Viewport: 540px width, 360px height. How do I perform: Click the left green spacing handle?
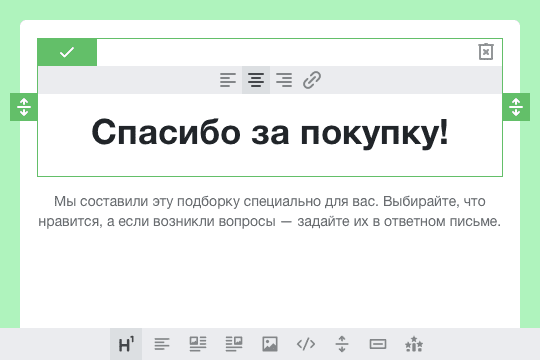(24, 107)
